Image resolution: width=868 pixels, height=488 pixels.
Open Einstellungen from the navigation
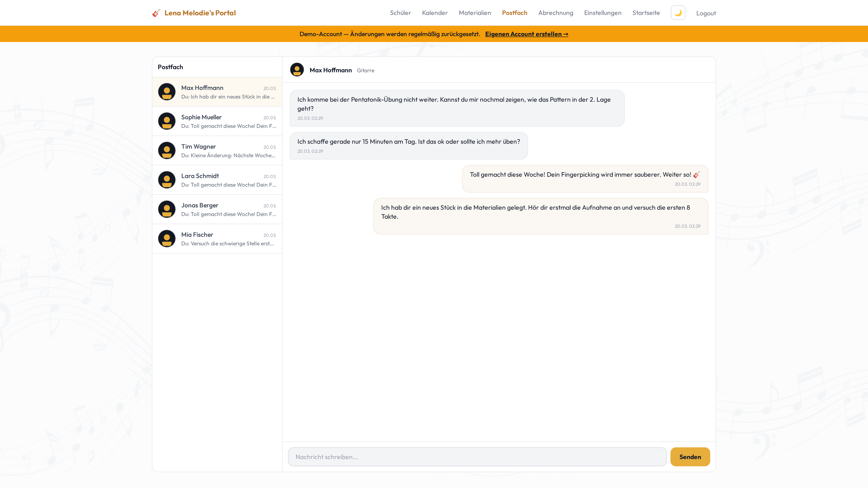pyautogui.click(x=602, y=13)
